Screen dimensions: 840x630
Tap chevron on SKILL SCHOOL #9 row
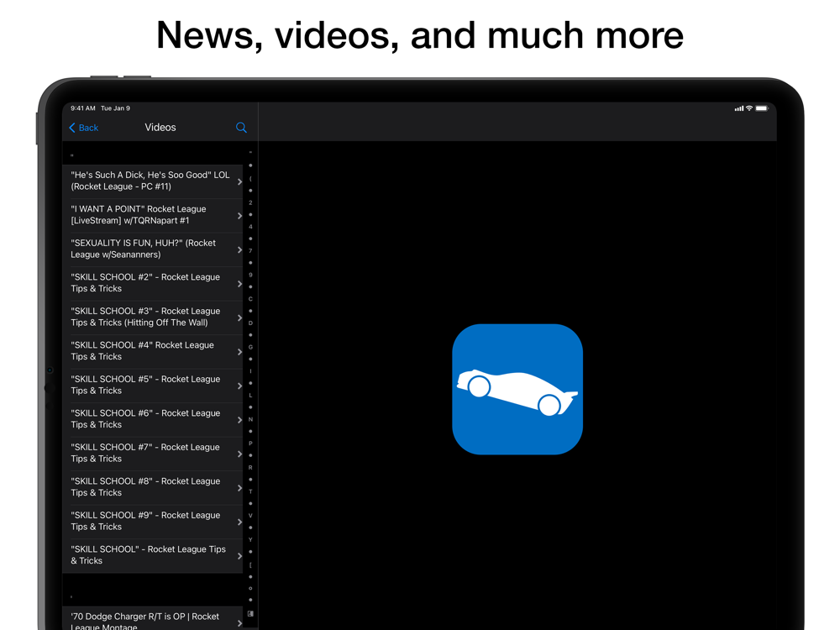239,522
